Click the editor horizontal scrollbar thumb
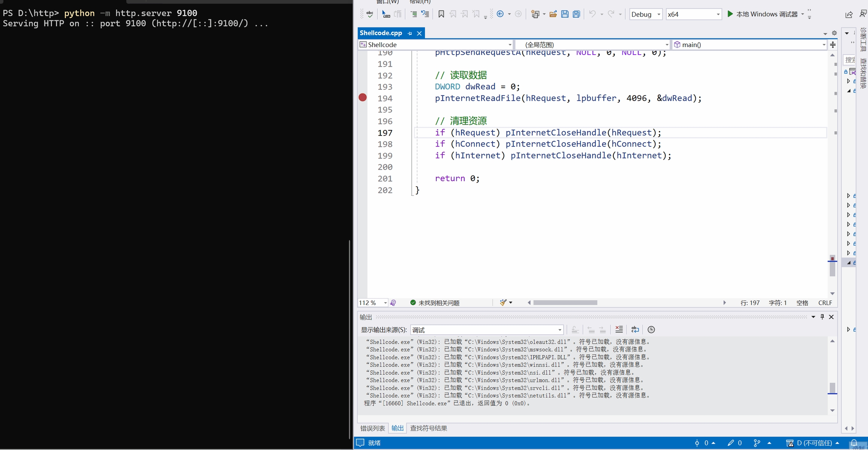This screenshot has width=868, height=450. tap(565, 303)
